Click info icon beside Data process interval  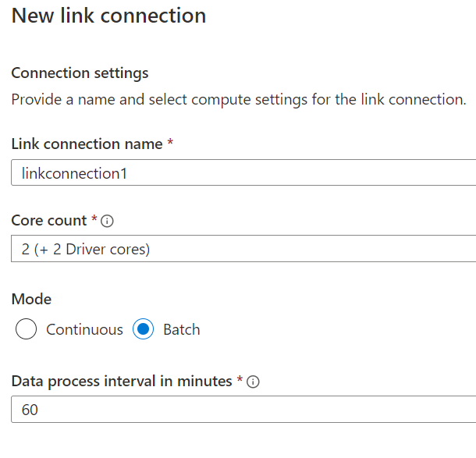point(253,382)
